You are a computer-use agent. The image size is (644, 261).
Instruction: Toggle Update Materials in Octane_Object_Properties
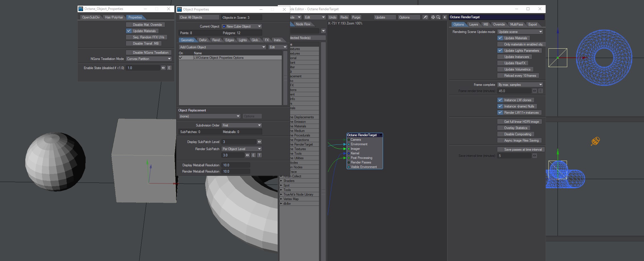point(142,31)
